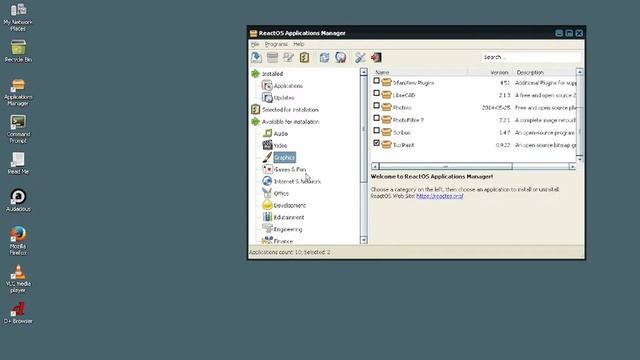Click the category tree vertical scroll thumb
This screenshot has width=640, height=360.
364,129
